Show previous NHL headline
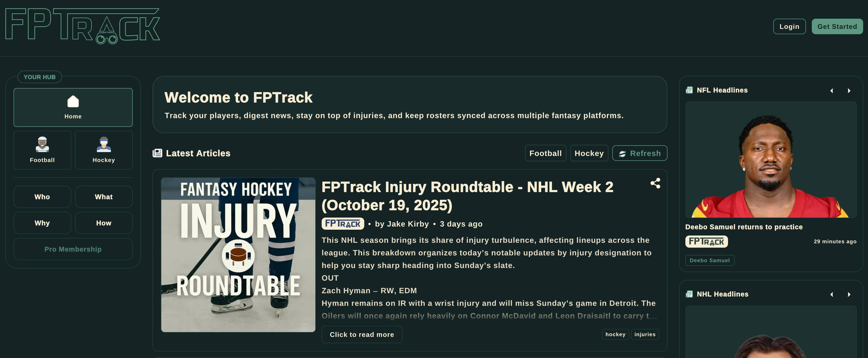The image size is (868, 358). 832,294
